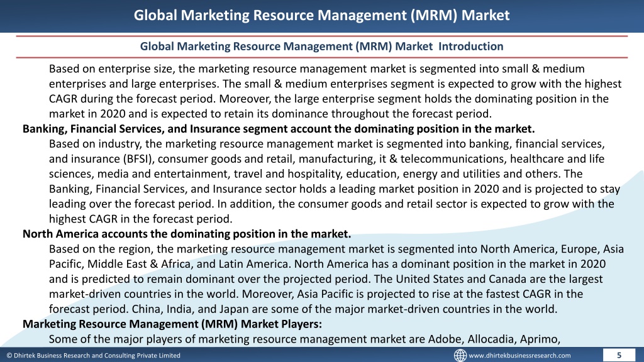Click the line starting 'and insurance (BFSI), consumer goods'
Viewport: 644px width, 362px height.
326,159
